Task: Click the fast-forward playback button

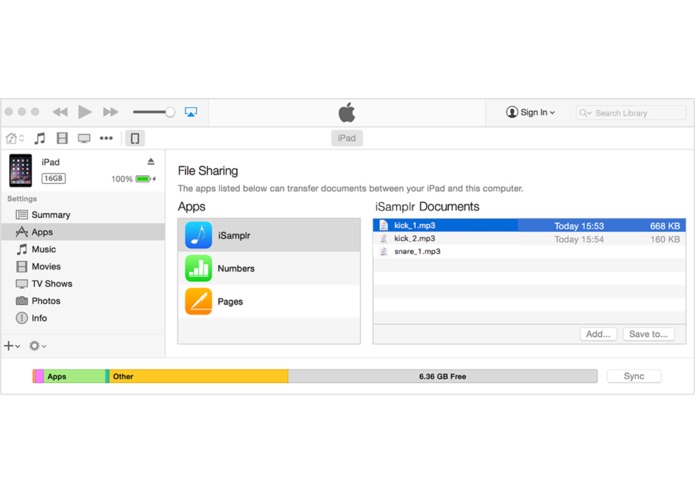Action: pos(110,112)
